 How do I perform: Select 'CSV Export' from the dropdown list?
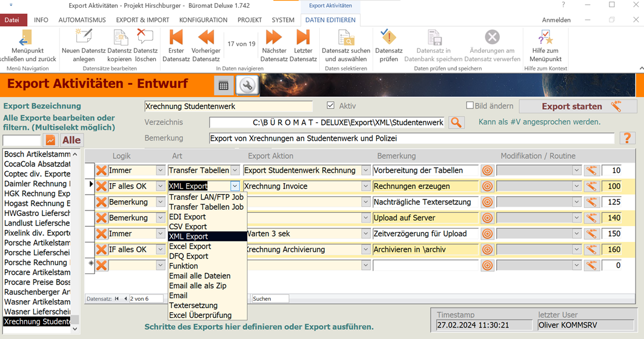(x=187, y=227)
